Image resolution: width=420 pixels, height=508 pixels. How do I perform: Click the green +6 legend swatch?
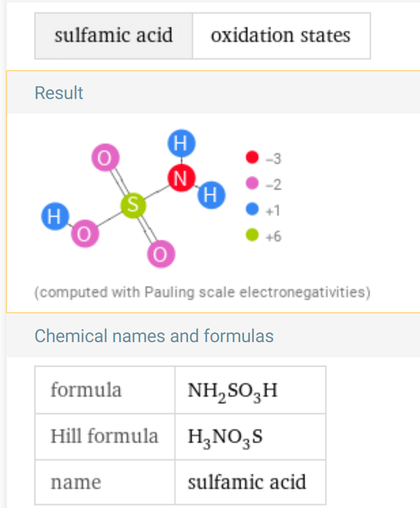click(x=252, y=235)
